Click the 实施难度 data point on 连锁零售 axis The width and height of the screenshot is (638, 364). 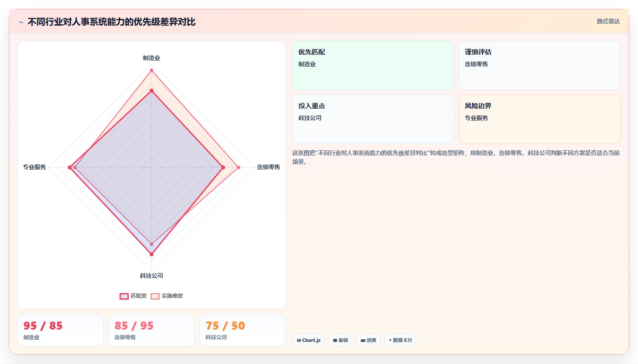239,167
